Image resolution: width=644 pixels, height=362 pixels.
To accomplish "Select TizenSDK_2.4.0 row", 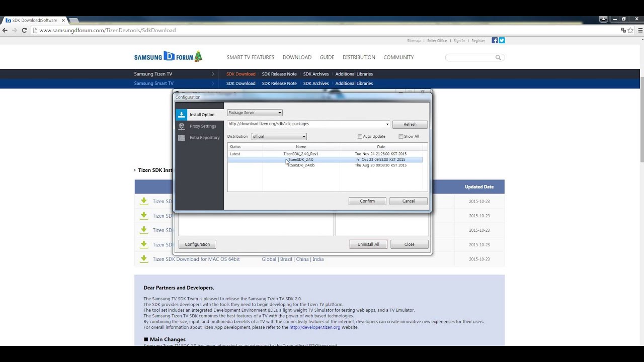I will pyautogui.click(x=325, y=159).
